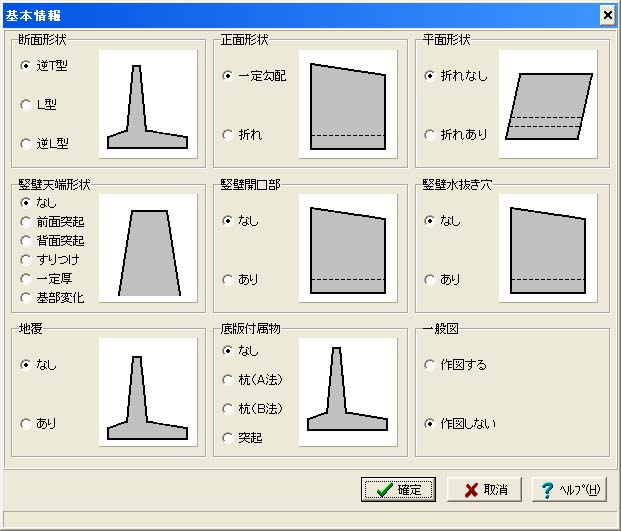621x531 pixels.
Task: Open help with ヘルプ(H) button
Action: pos(570,490)
